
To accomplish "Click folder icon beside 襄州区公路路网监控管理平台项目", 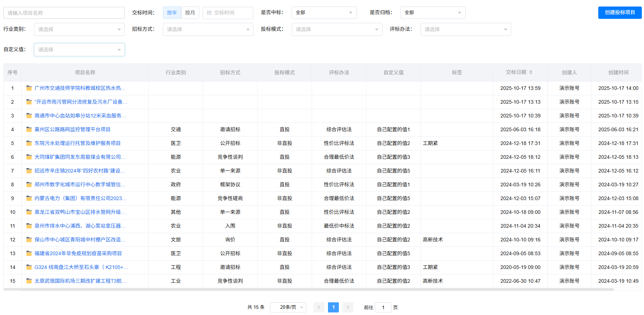I will [29, 129].
